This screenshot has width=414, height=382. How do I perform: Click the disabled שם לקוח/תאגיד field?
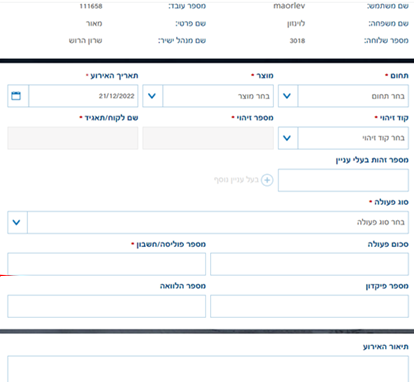tap(73, 138)
